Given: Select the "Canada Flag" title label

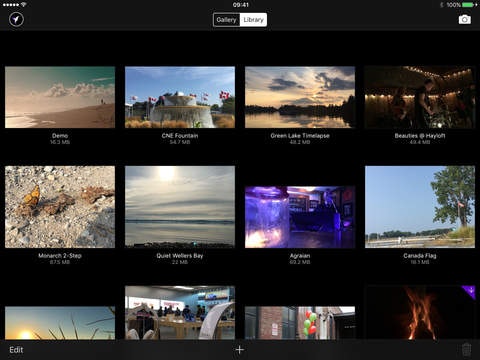Looking at the screenshot, I should (x=420, y=256).
